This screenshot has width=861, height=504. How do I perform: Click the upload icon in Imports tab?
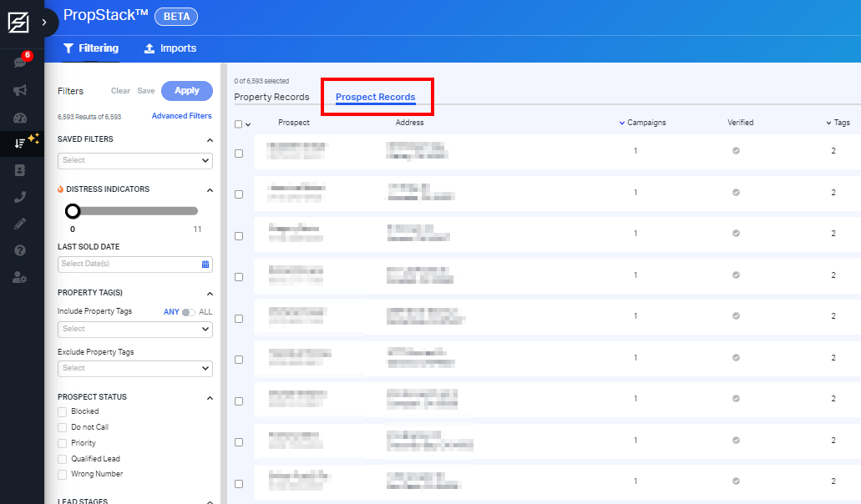click(149, 48)
